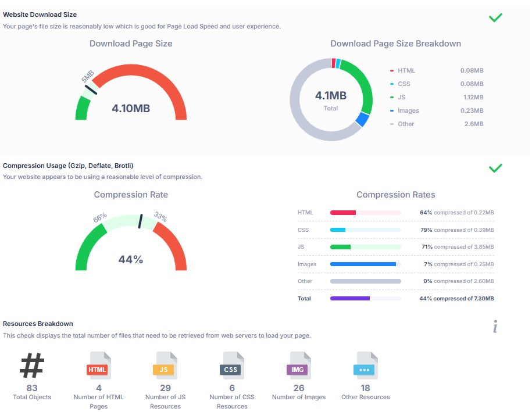Click the Compression Usage section heading
The width and height of the screenshot is (532, 412).
point(68,166)
